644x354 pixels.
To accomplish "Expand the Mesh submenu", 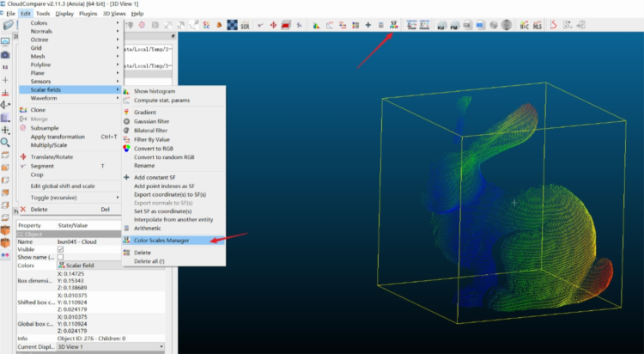I will [x=70, y=57].
